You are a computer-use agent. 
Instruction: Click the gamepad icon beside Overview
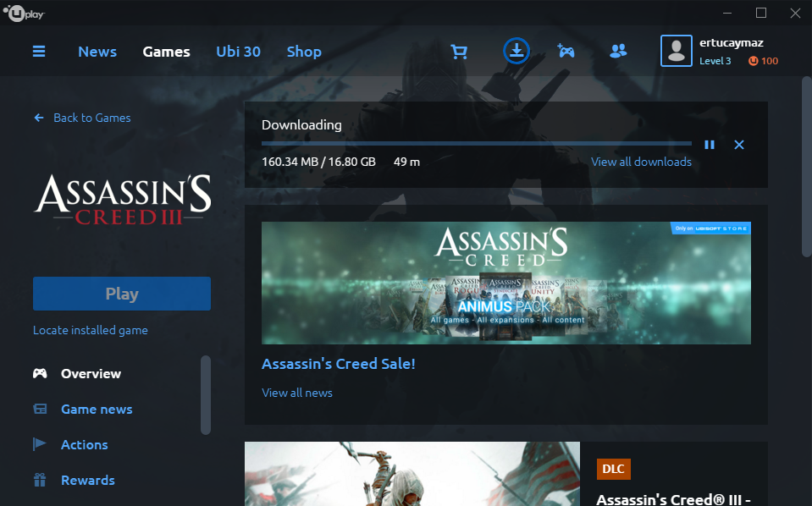tap(40, 373)
